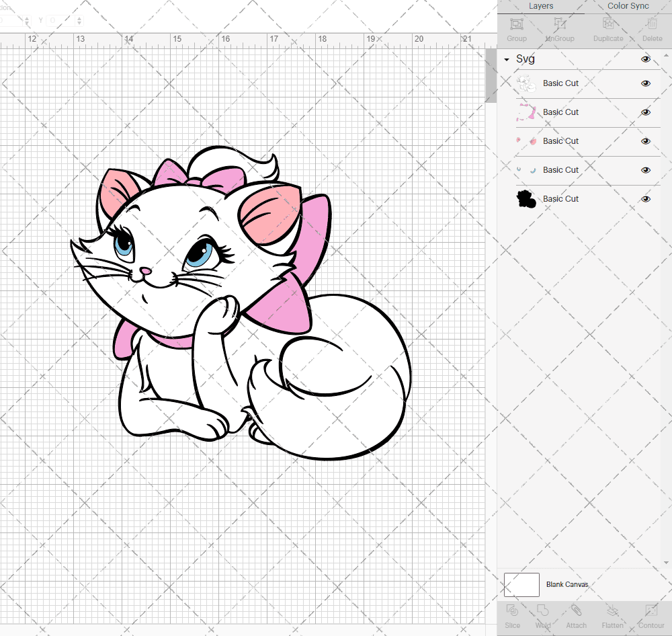Click the Weld tool icon
Screen dimensions: 672x636
542,610
